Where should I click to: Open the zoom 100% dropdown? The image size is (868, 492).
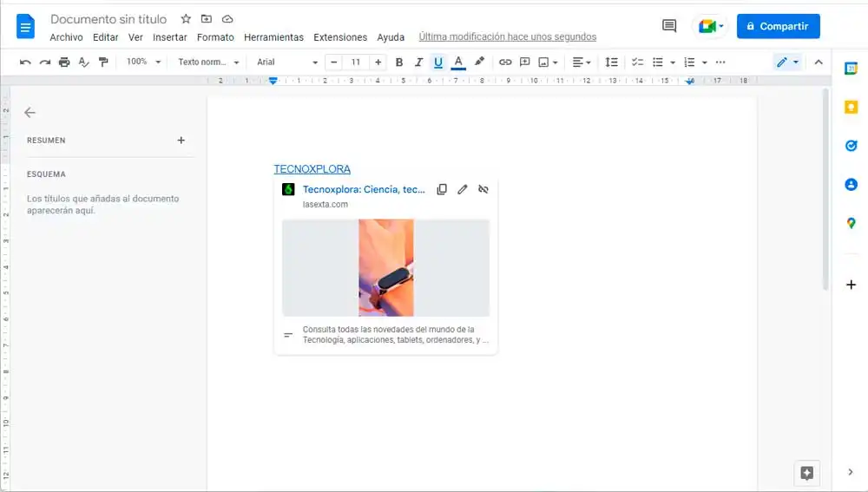(143, 62)
